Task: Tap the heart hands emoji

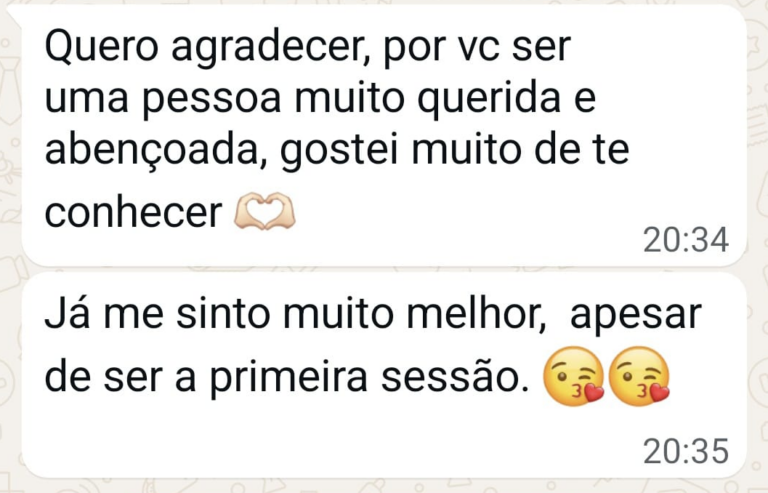Action: 264,211
